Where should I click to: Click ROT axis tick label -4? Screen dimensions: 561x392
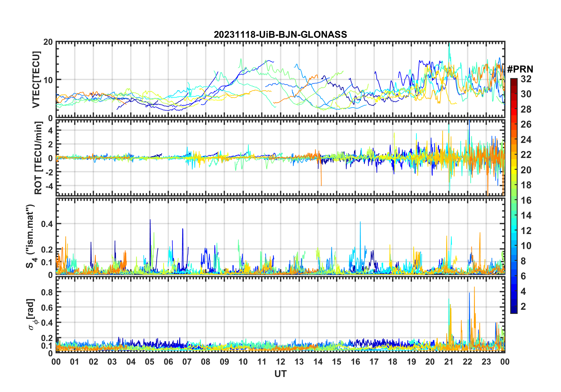tap(49, 186)
